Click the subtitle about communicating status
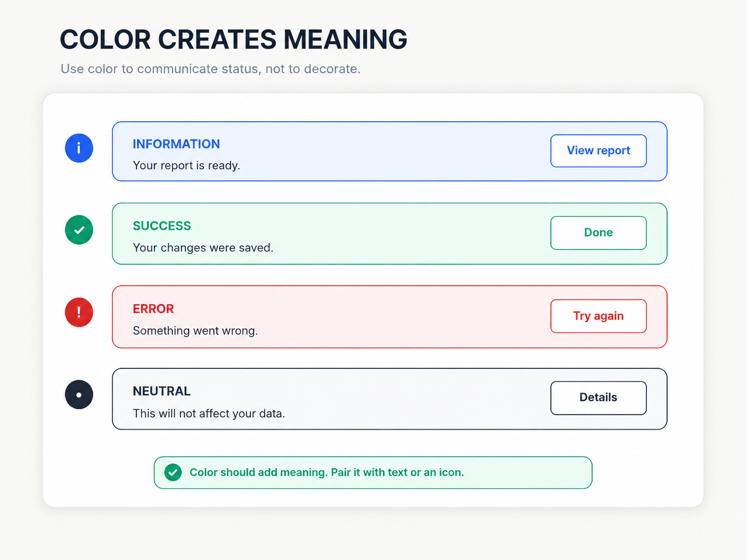Image resolution: width=747 pixels, height=560 pixels. tap(210, 69)
